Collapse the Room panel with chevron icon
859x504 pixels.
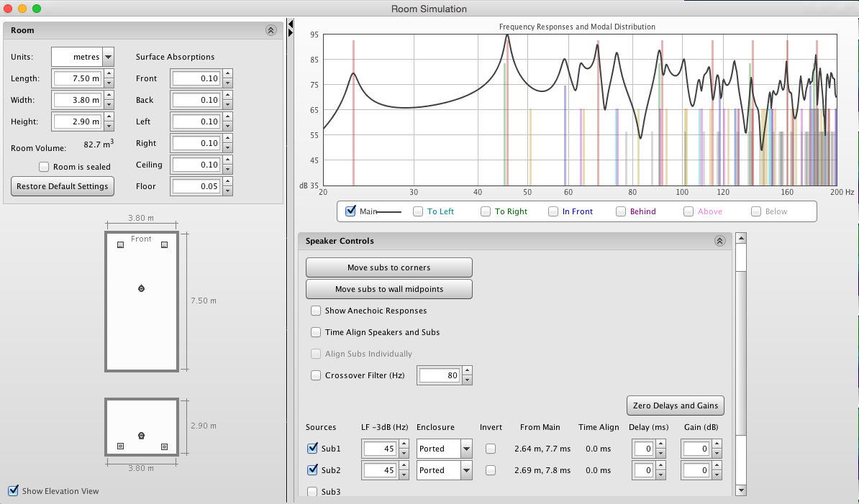271,30
